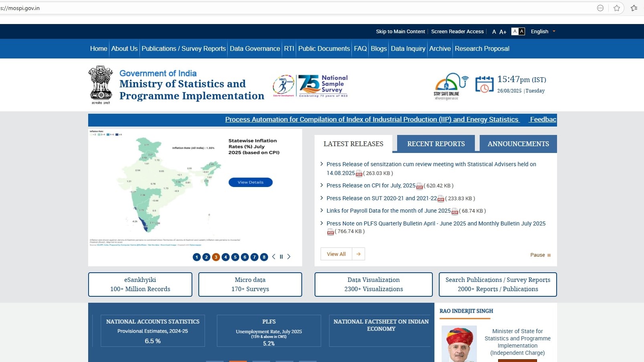The height and width of the screenshot is (362, 644).
Task: Select slide 8 indicator dot
Action: tap(264, 257)
